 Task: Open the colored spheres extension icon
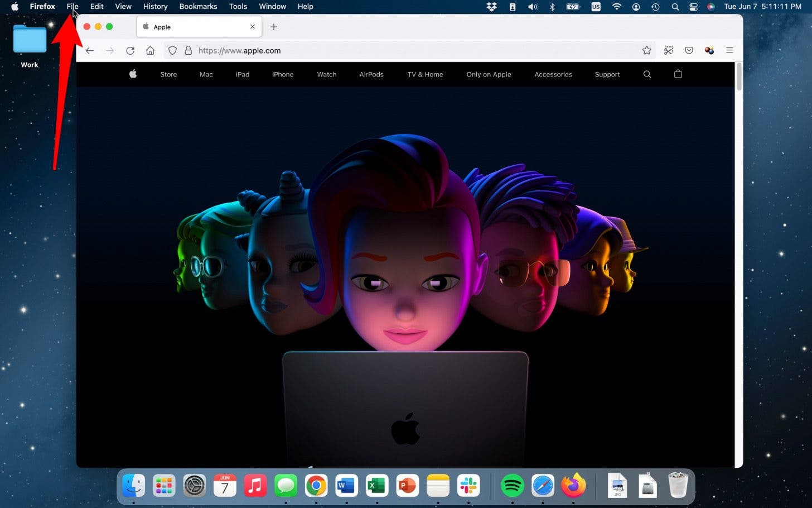pyautogui.click(x=709, y=50)
